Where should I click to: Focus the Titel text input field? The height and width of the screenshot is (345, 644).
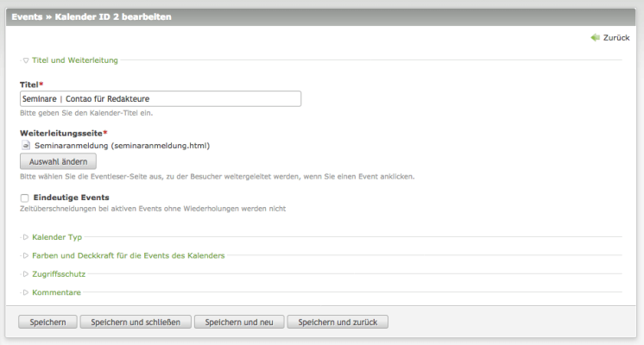click(160, 99)
